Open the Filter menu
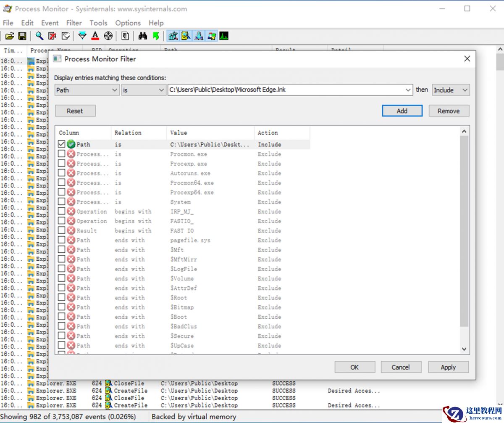Screen dimensions: 504x423 click(74, 23)
